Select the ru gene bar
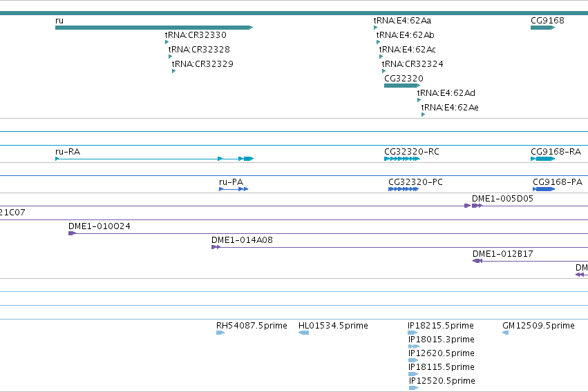Screen dimensions: 588x392 click(154, 28)
